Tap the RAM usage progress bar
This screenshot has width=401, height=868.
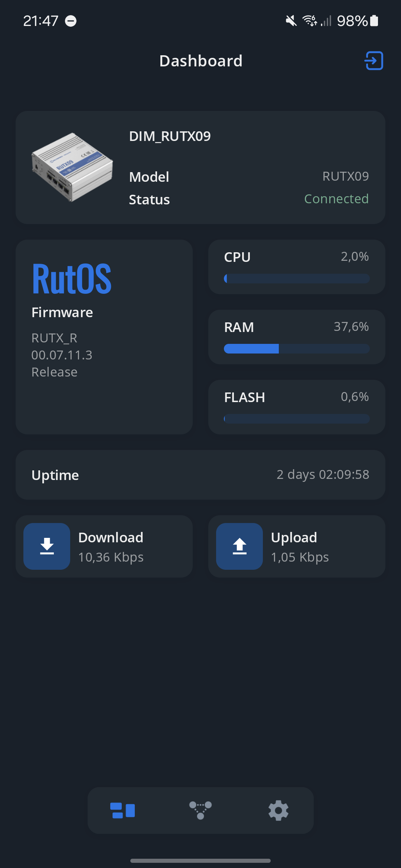tap(297, 349)
